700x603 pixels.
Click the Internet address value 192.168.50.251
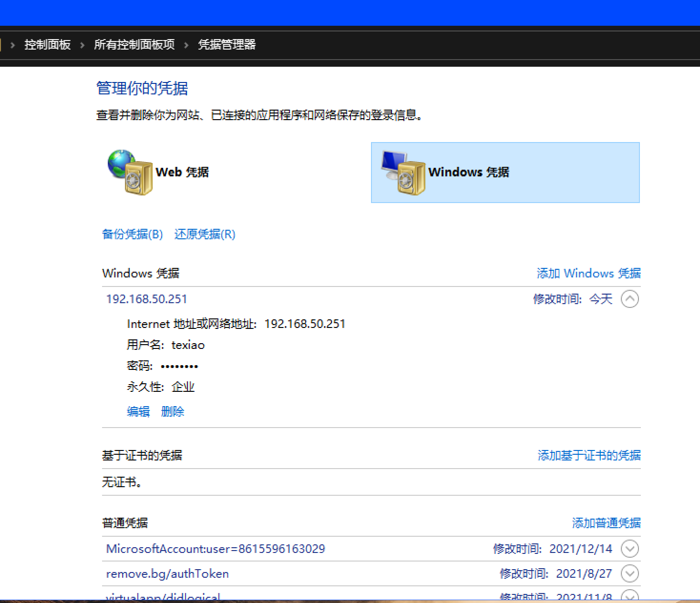click(x=305, y=324)
